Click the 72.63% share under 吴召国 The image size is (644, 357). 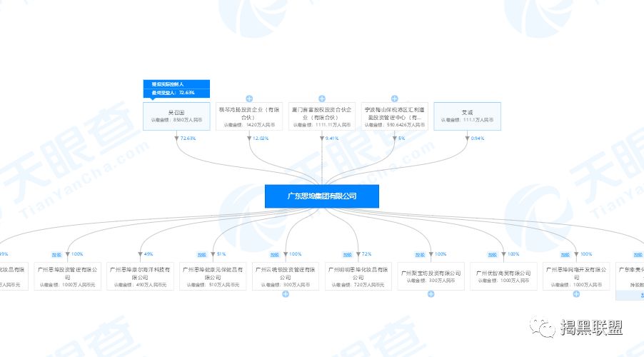188,139
